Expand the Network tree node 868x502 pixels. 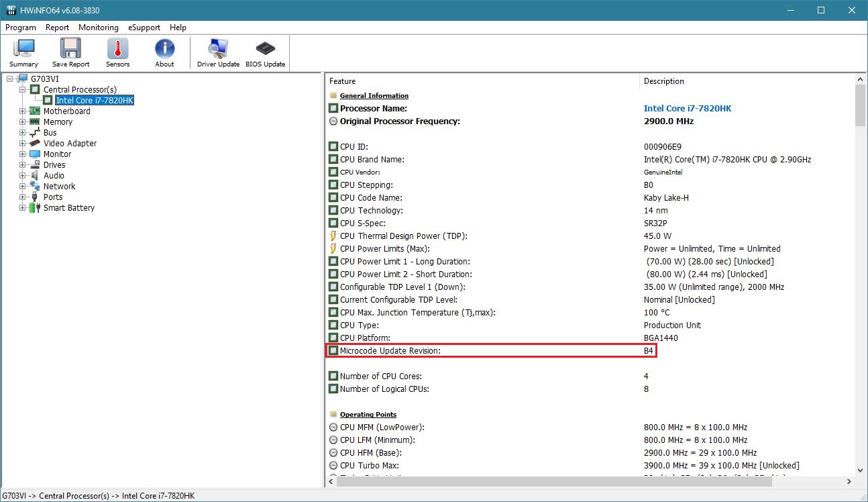tap(22, 186)
